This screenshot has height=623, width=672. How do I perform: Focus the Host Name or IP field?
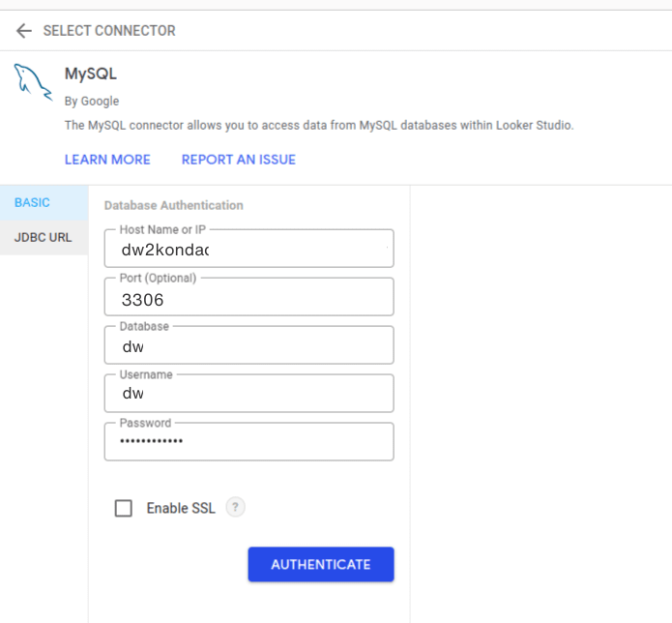pos(248,250)
